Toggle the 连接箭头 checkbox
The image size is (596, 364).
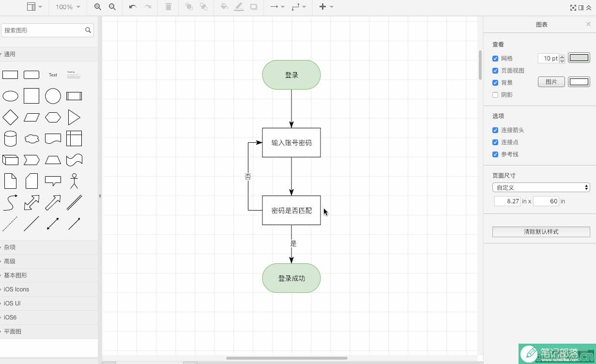[495, 130]
